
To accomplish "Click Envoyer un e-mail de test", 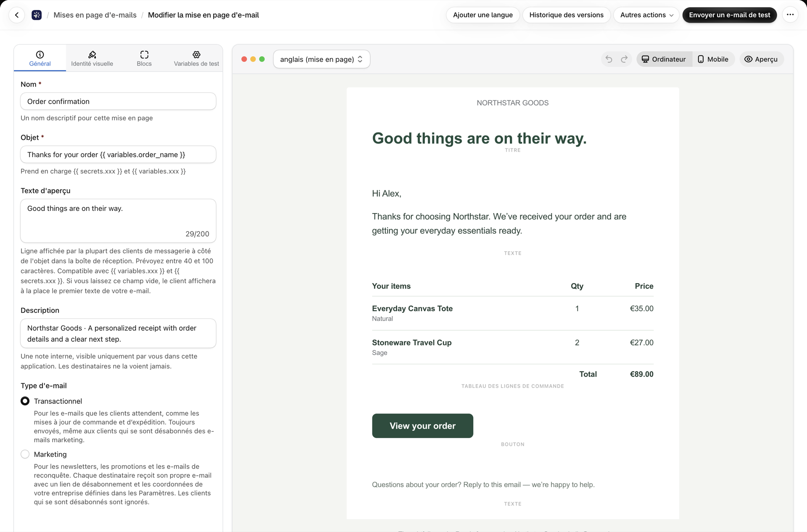I will coord(730,15).
